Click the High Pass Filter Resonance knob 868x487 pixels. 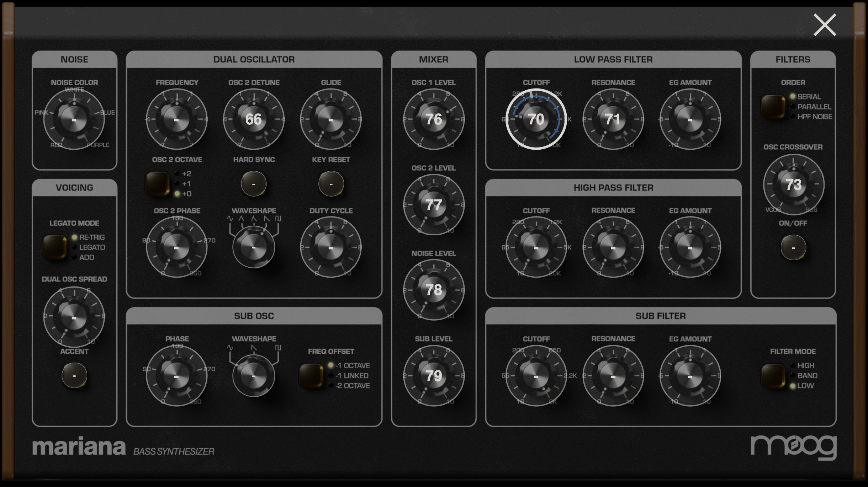click(613, 247)
